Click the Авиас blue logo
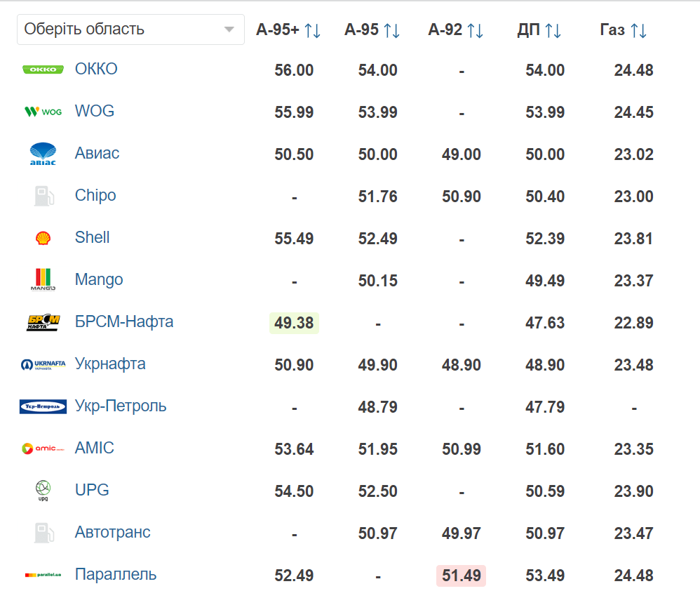This screenshot has height=598, width=700. point(43,154)
